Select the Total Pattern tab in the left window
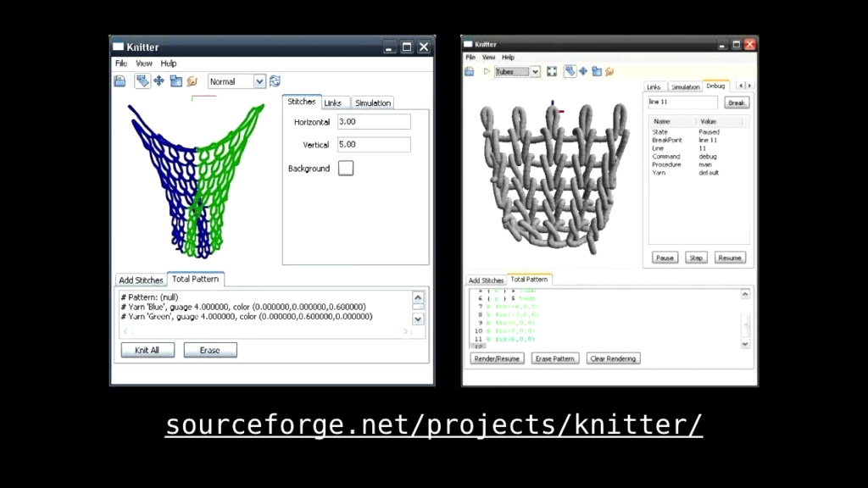 196,279
